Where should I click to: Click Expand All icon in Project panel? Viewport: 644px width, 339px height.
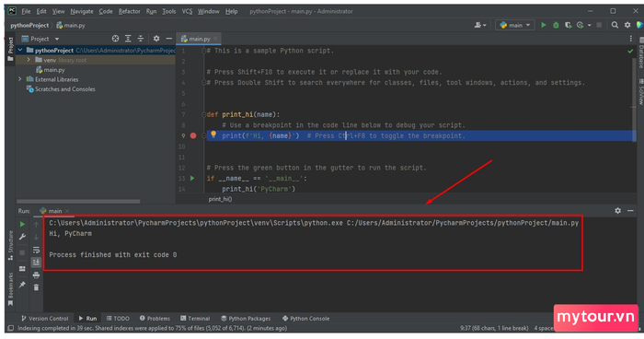click(128, 39)
